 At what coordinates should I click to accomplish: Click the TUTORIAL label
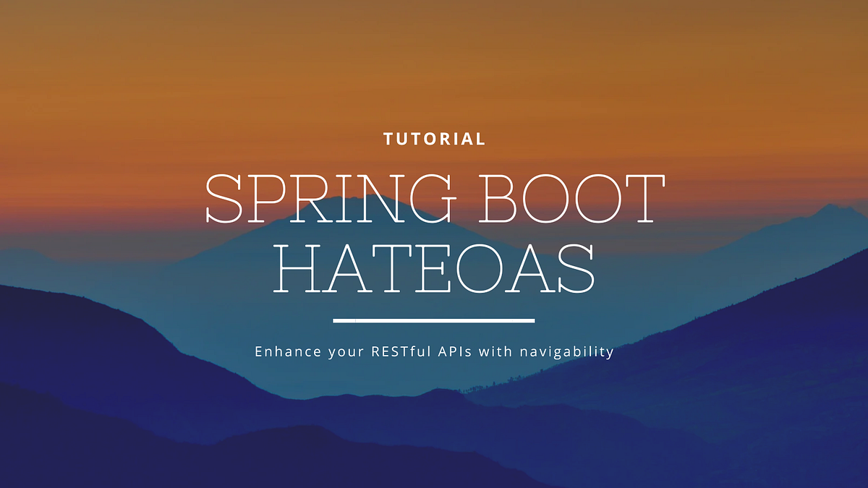pos(433,138)
